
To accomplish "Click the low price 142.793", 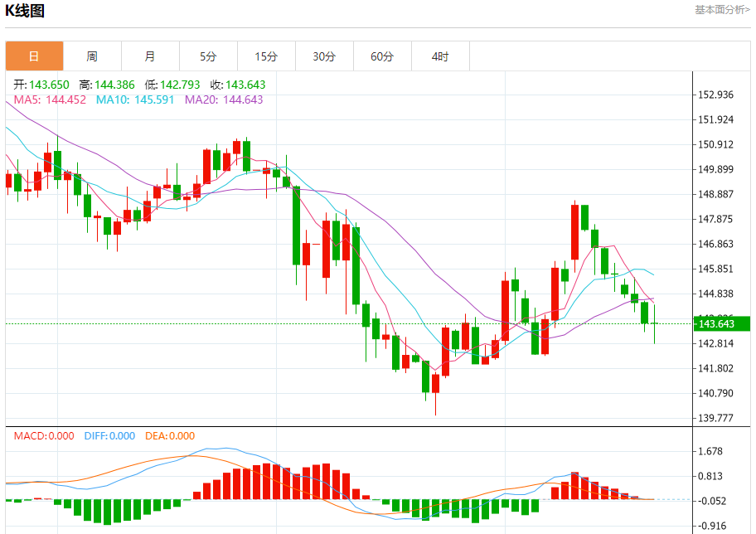I will [180, 85].
